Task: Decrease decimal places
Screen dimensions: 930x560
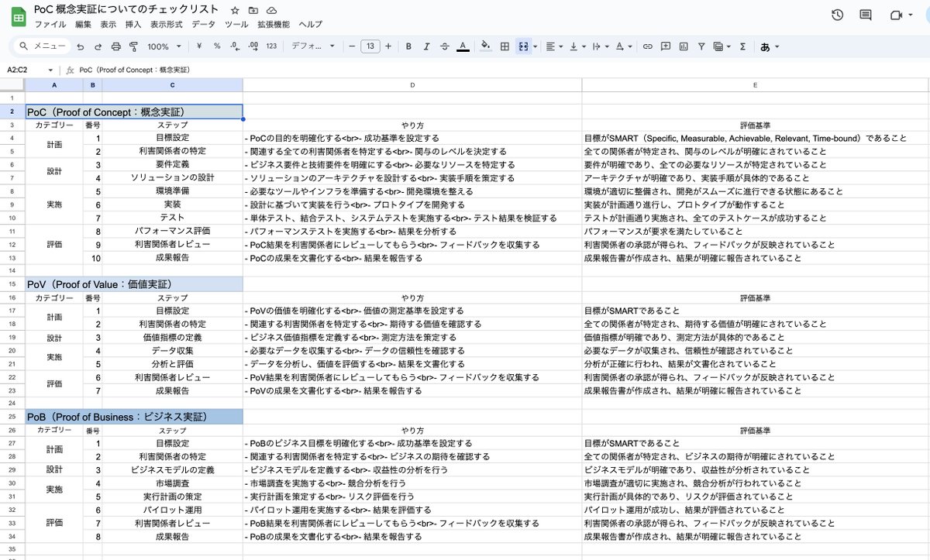Action: [x=235, y=46]
